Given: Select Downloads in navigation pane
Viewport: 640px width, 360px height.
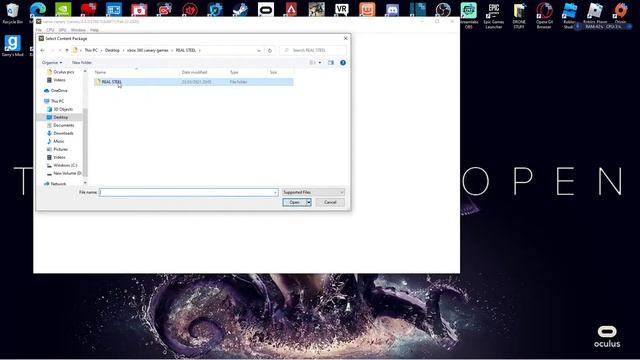Looking at the screenshot, I should (60, 133).
